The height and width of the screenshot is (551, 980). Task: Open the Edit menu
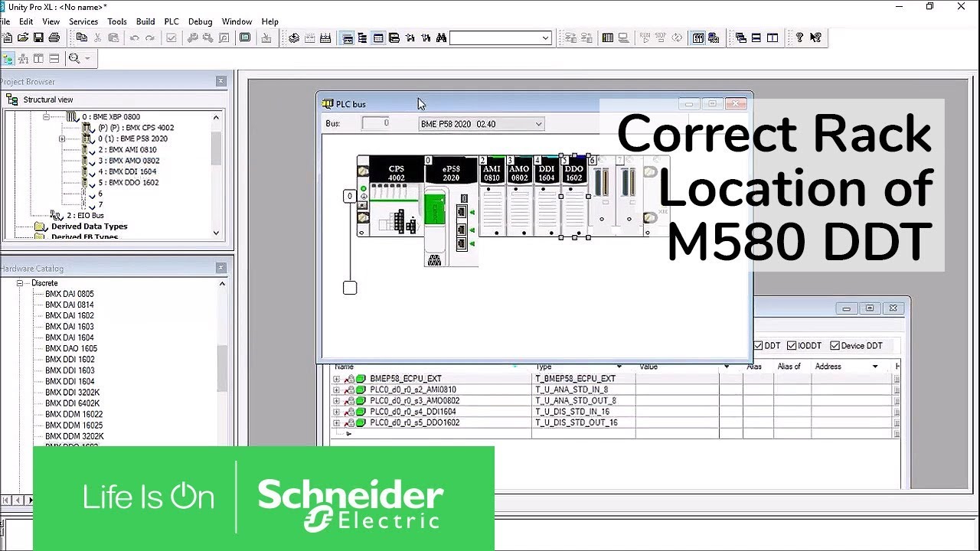point(26,21)
